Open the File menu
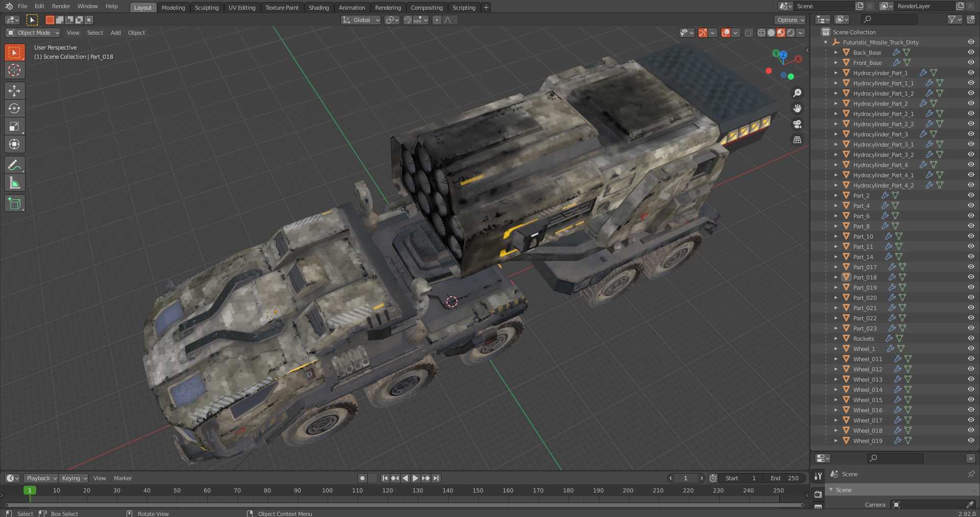 pos(22,6)
